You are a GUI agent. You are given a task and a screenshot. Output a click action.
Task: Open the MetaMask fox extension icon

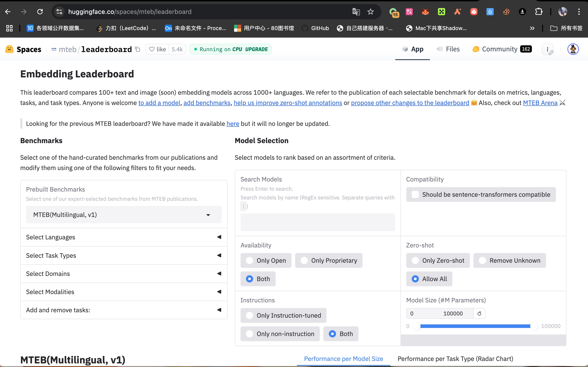(x=425, y=12)
